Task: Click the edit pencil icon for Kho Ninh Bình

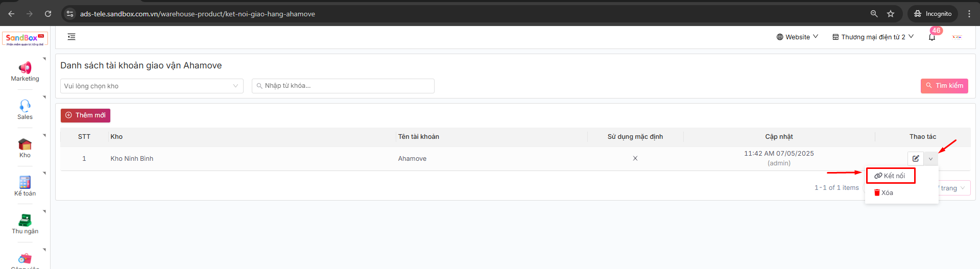Action: 916,159
